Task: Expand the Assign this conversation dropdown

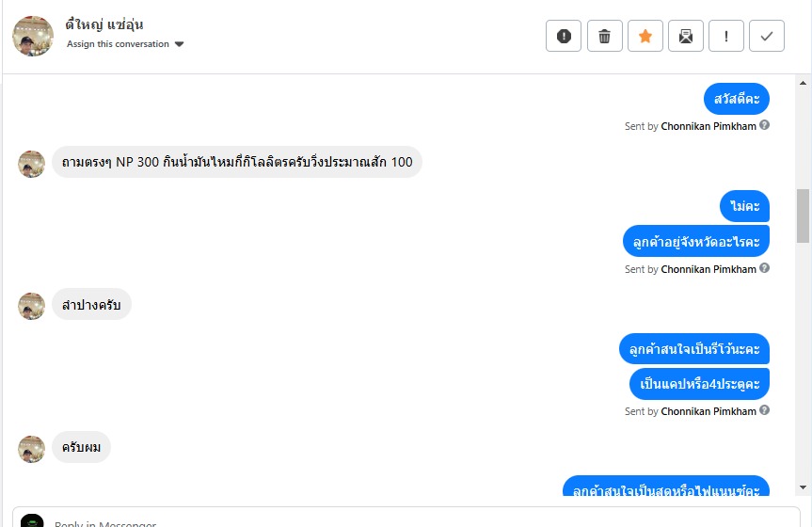Action: [x=125, y=44]
